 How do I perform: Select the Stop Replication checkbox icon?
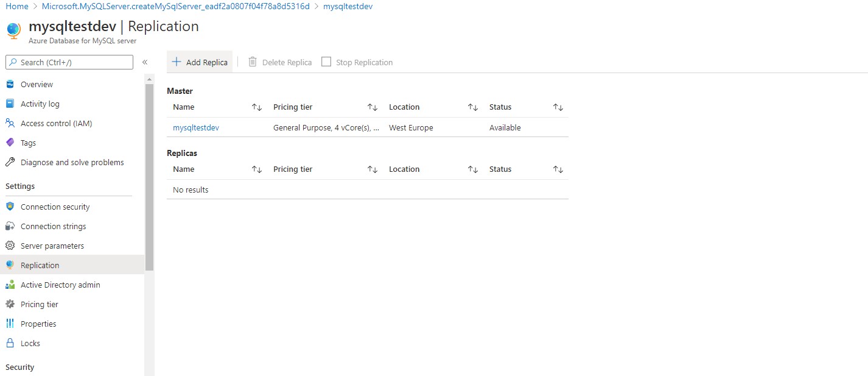[326, 62]
